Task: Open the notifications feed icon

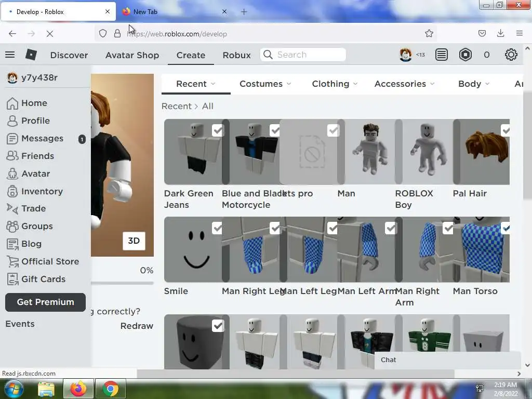Action: click(442, 55)
